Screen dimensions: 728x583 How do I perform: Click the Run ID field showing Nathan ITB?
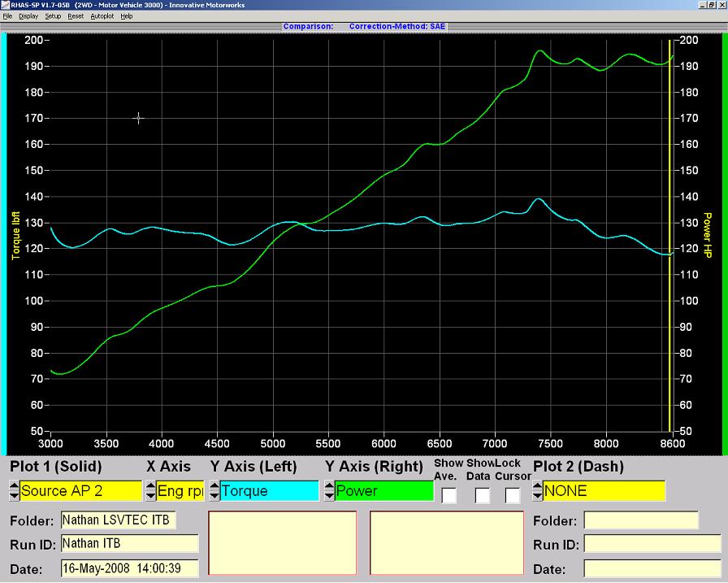point(129,543)
